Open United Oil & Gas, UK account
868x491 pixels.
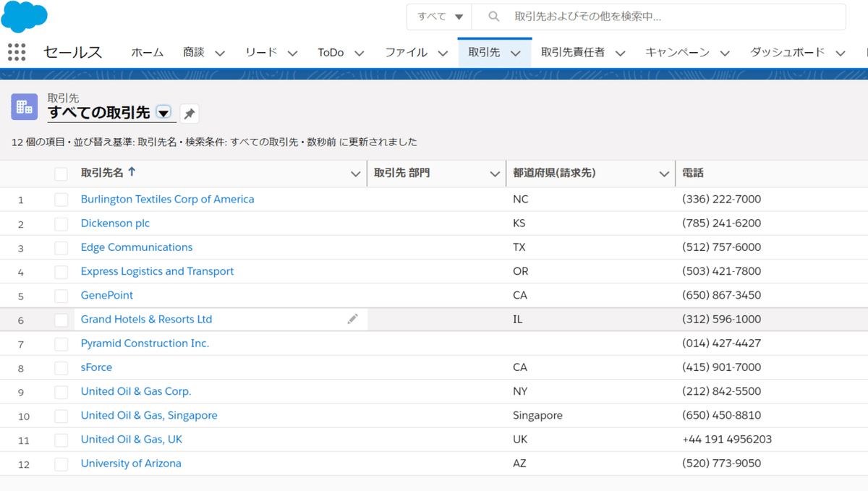[x=132, y=439]
